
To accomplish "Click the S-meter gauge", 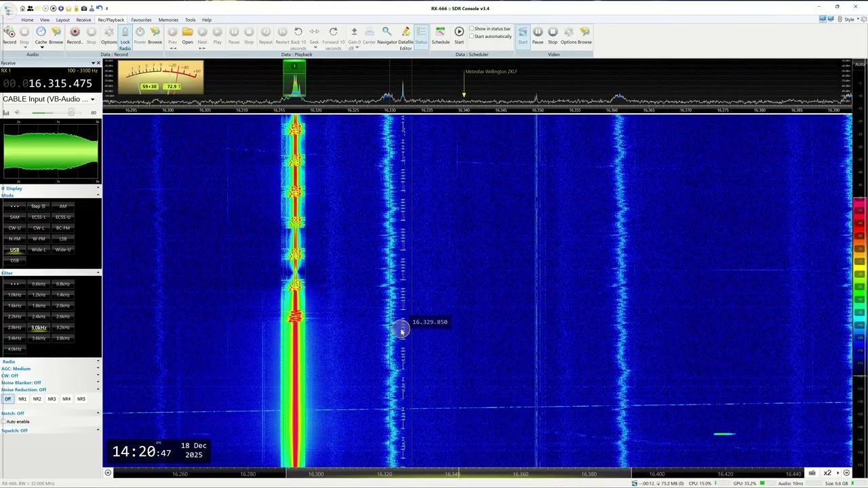I will [161, 78].
